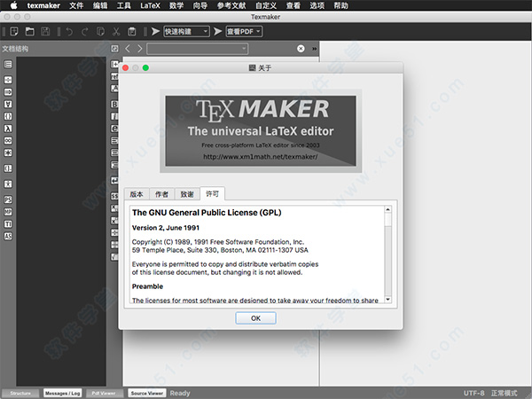Viewport: 532px width, 399px height.
Task: Open the 编辑 menu
Action: coord(100,5)
